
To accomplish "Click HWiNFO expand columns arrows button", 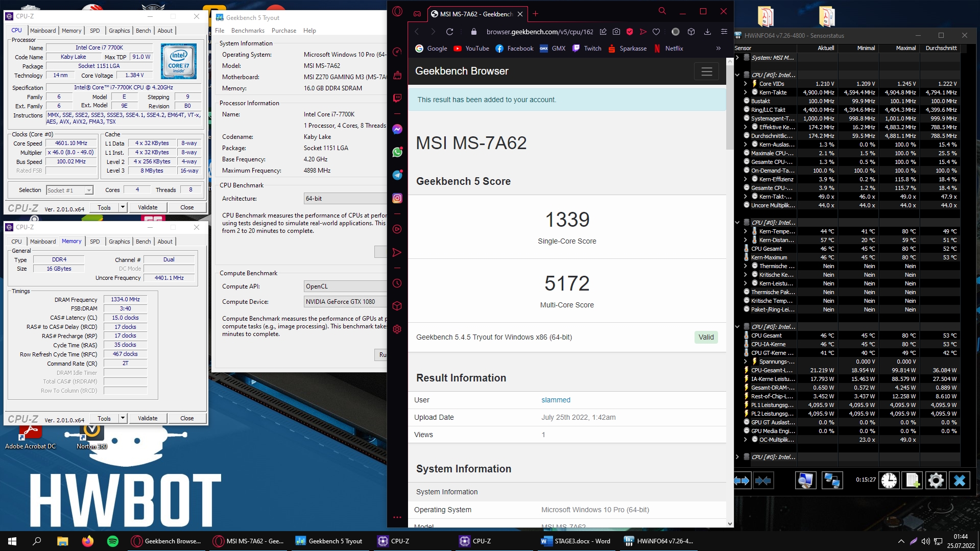I will (x=742, y=481).
